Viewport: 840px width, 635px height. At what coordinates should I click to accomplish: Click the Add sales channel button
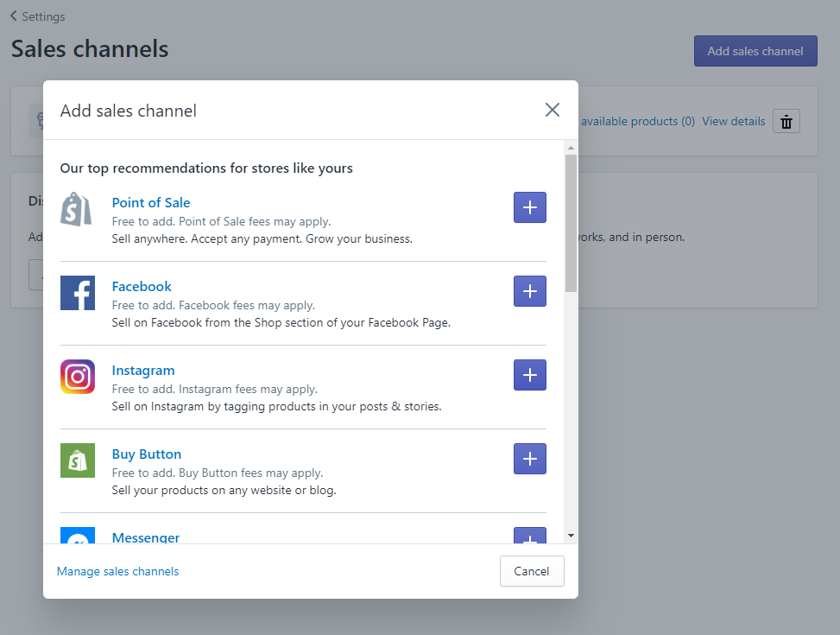point(755,51)
